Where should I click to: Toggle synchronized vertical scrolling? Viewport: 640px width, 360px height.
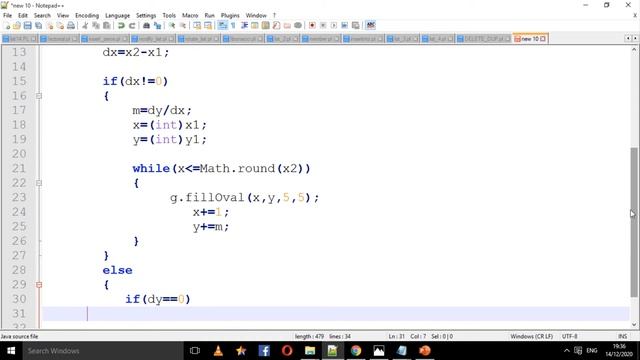[197, 25]
